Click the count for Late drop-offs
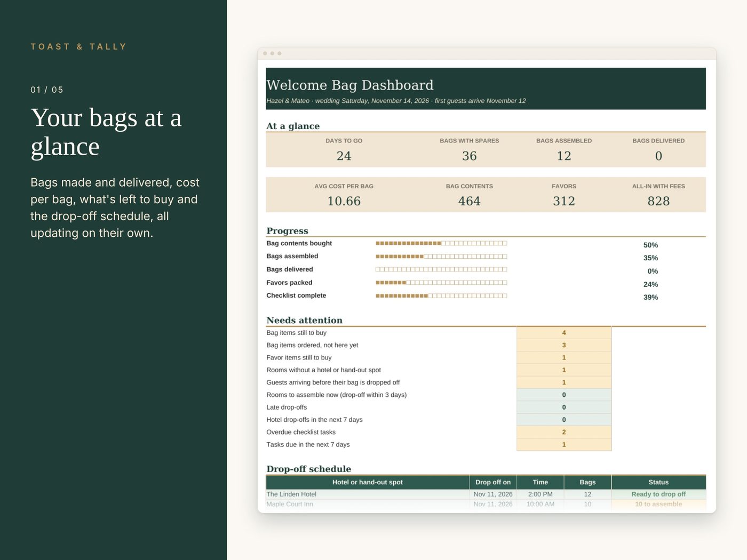 click(x=564, y=407)
